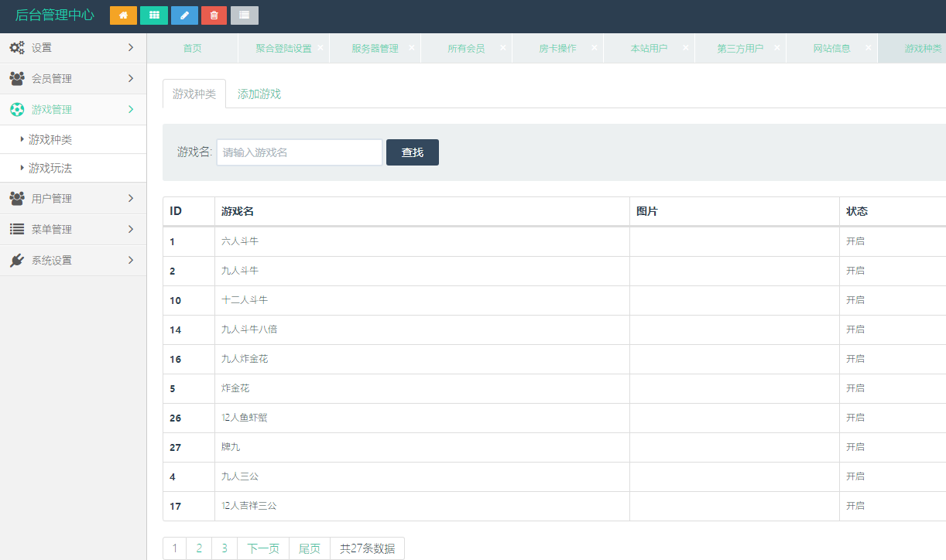The image size is (946, 560).
Task: Click the green grid icon button
Action: (154, 15)
